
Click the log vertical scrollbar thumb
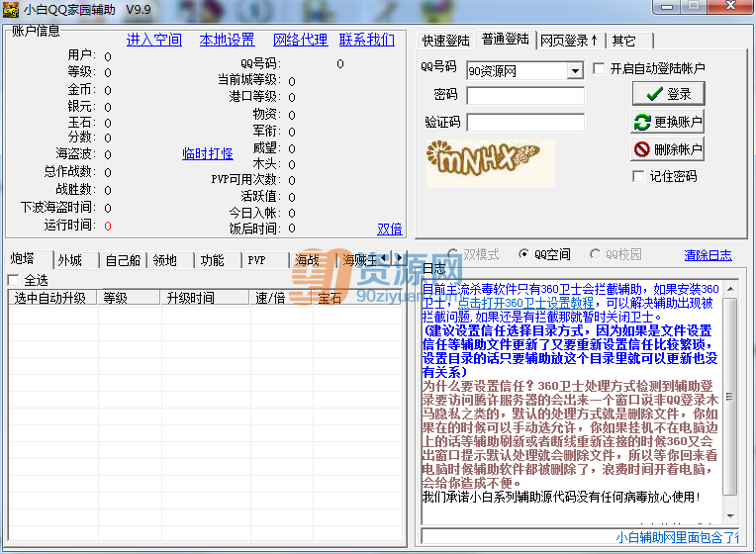pyautogui.click(x=730, y=397)
